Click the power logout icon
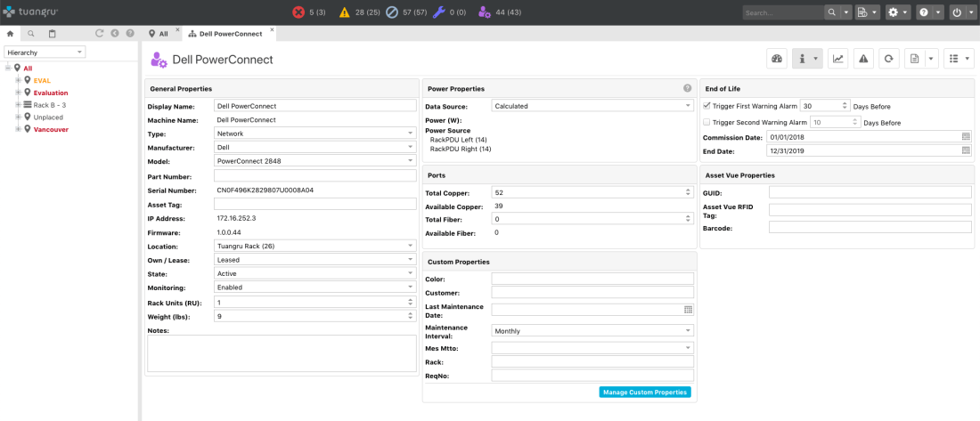980x421 pixels. pos(957,12)
